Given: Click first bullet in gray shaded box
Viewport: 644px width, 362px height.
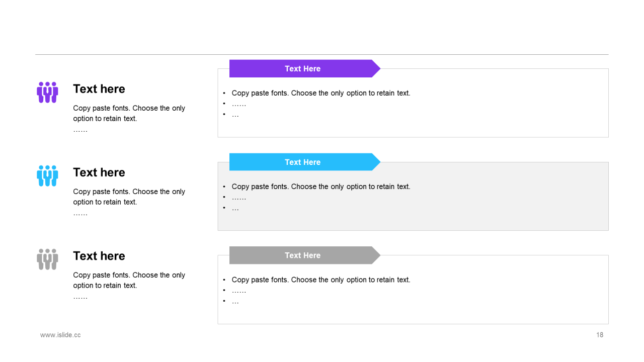Looking at the screenshot, I should [321, 187].
